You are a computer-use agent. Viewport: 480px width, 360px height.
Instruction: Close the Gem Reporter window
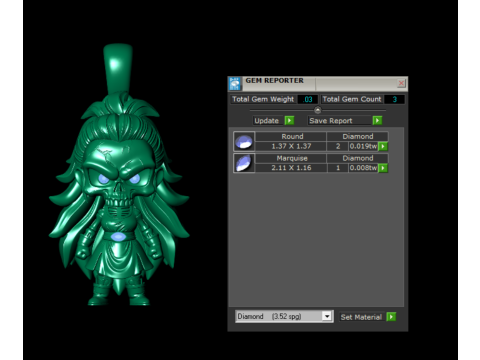401,83
